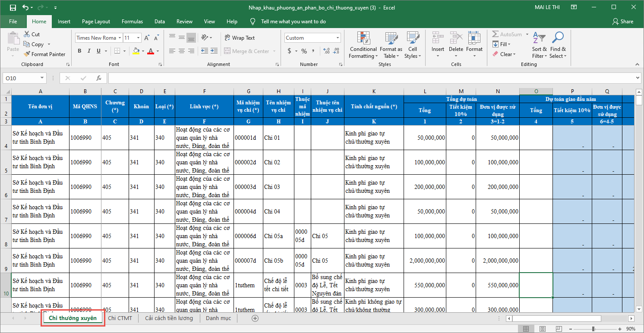
Task: Open Conditional Formatting menu
Action: click(x=363, y=45)
